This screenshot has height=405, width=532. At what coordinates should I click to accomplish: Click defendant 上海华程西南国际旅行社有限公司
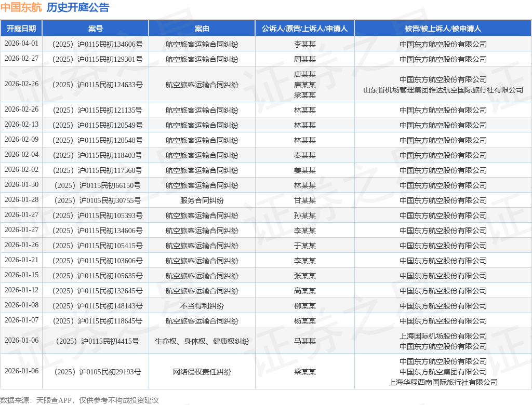point(443,383)
